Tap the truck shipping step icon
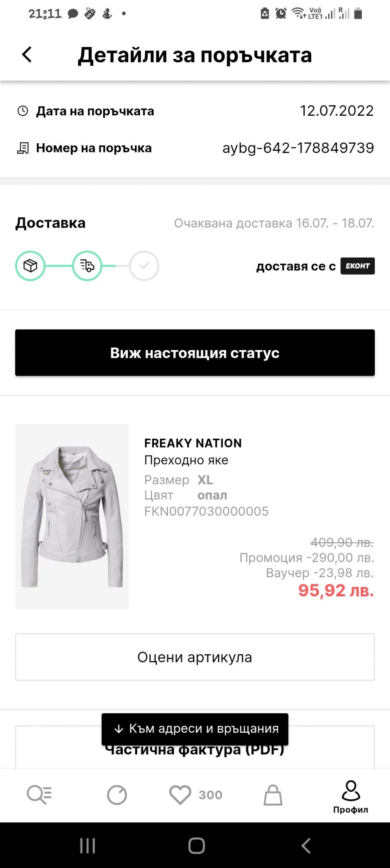The height and width of the screenshot is (868, 390). point(87,266)
